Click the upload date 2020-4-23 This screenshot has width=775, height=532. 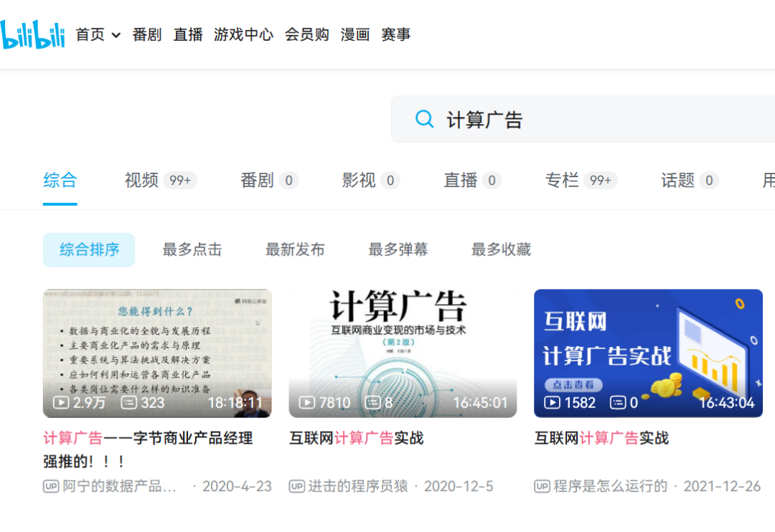pyautogui.click(x=238, y=487)
